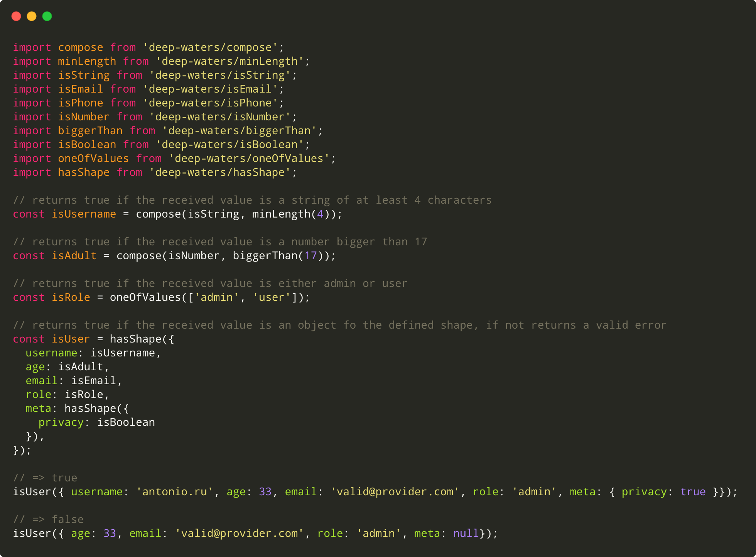The width and height of the screenshot is (756, 557).
Task: Click the comment reading '// => false'
Action: pos(48,520)
